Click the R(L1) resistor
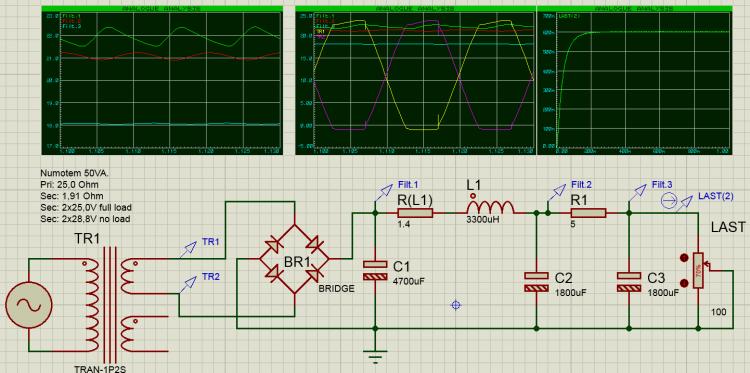 (x=415, y=213)
